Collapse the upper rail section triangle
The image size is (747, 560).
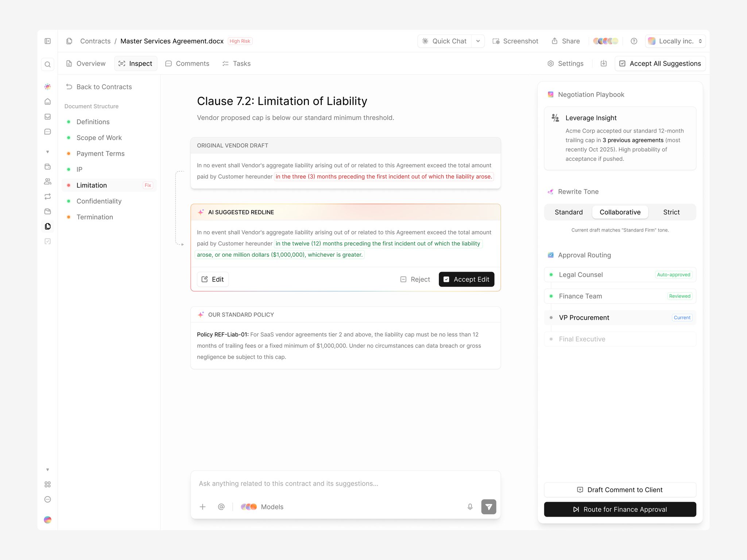click(47, 152)
